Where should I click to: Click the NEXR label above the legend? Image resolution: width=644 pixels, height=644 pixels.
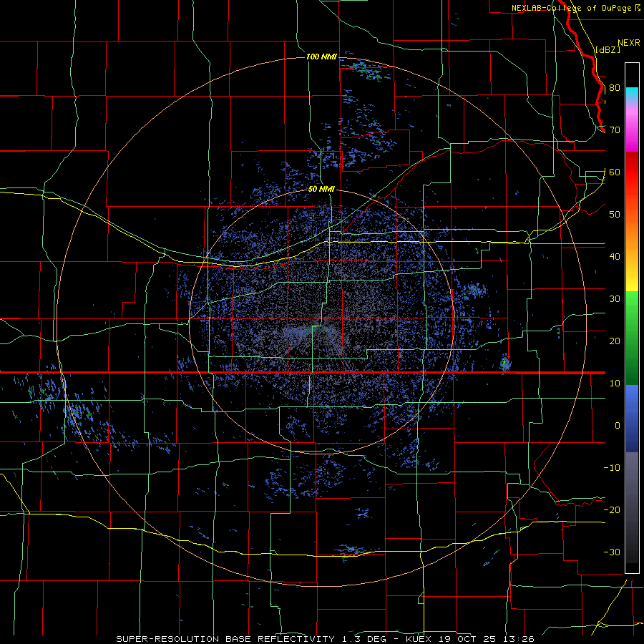tap(629, 43)
